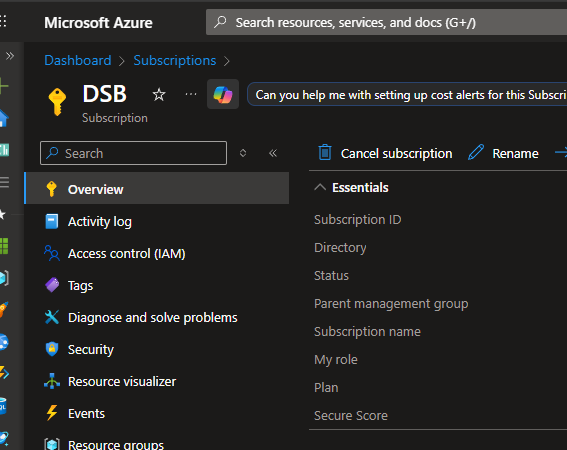Image resolution: width=567 pixels, height=450 pixels.
Task: Click the DSB subscription title
Action: click(105, 94)
